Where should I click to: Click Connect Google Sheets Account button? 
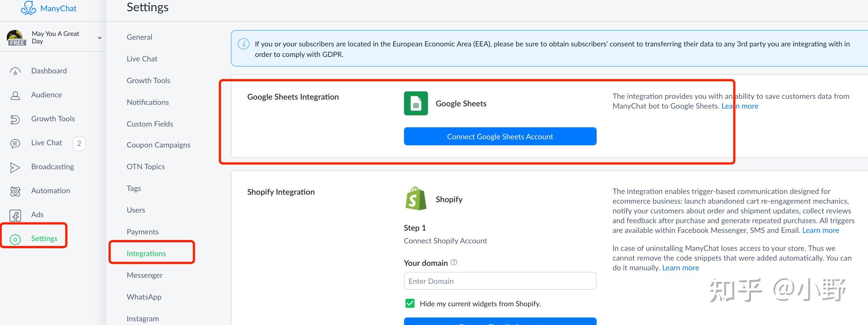click(x=500, y=136)
